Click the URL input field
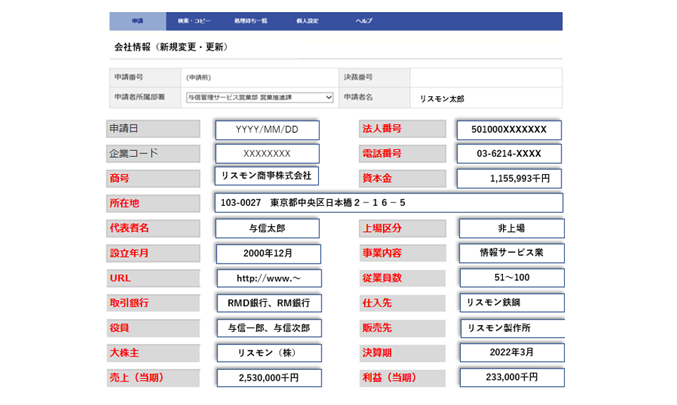This screenshot has width=677, height=405. 266,278
